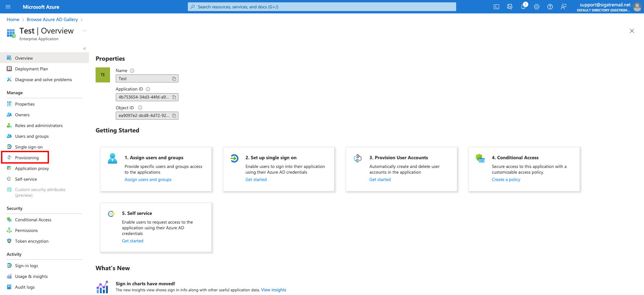Click the support@sigstremail.net account label
The image size is (644, 295).
click(605, 5)
